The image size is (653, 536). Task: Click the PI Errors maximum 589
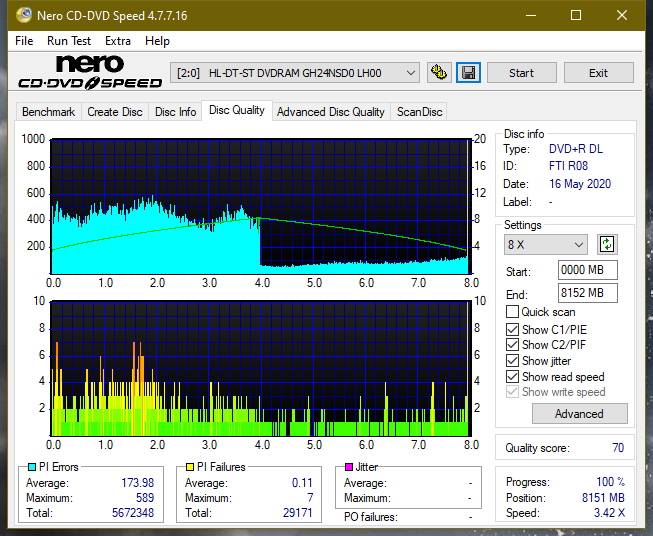click(145, 498)
